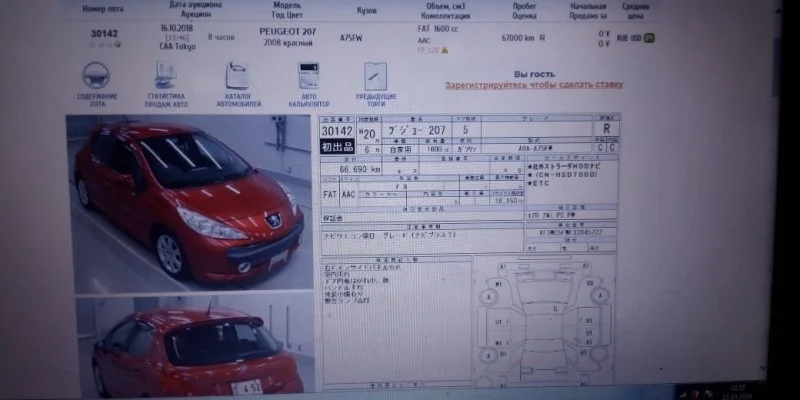Click the 'Начальная Продано за' column header
The image size is (800, 400).
(x=588, y=10)
